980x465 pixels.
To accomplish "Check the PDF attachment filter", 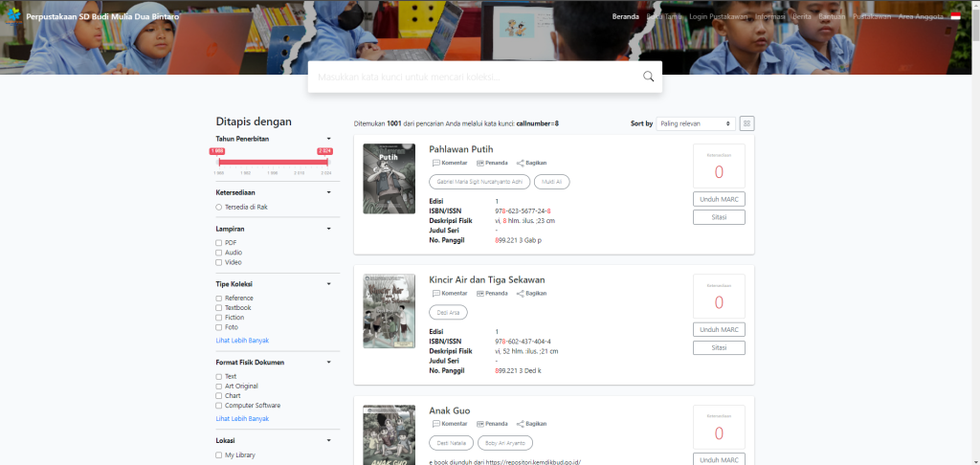I will pos(219,242).
